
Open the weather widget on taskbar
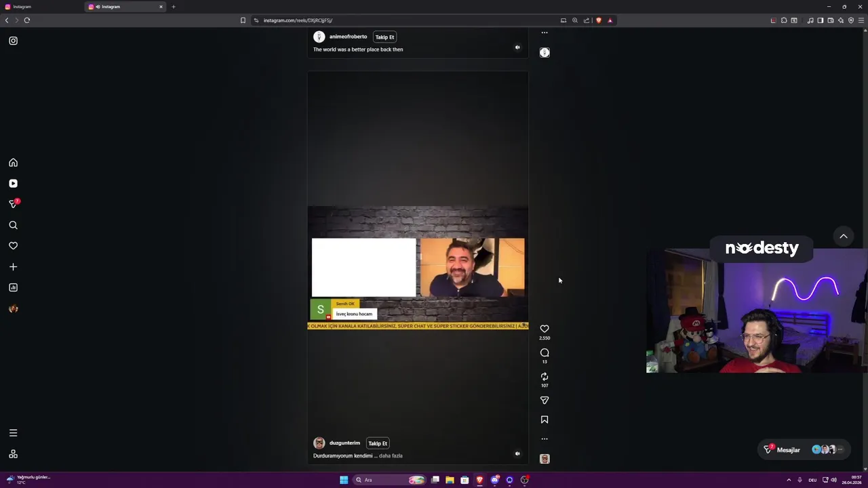pyautogui.click(x=28, y=479)
